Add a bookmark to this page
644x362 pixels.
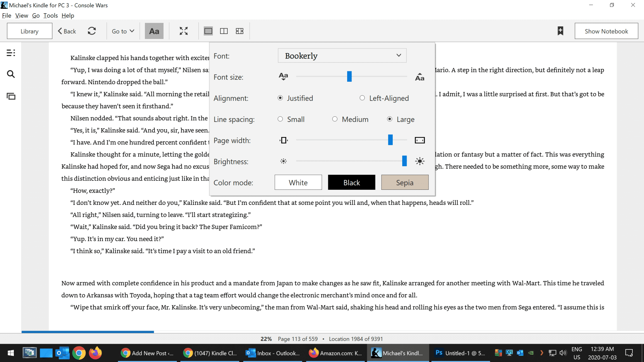pyautogui.click(x=560, y=31)
